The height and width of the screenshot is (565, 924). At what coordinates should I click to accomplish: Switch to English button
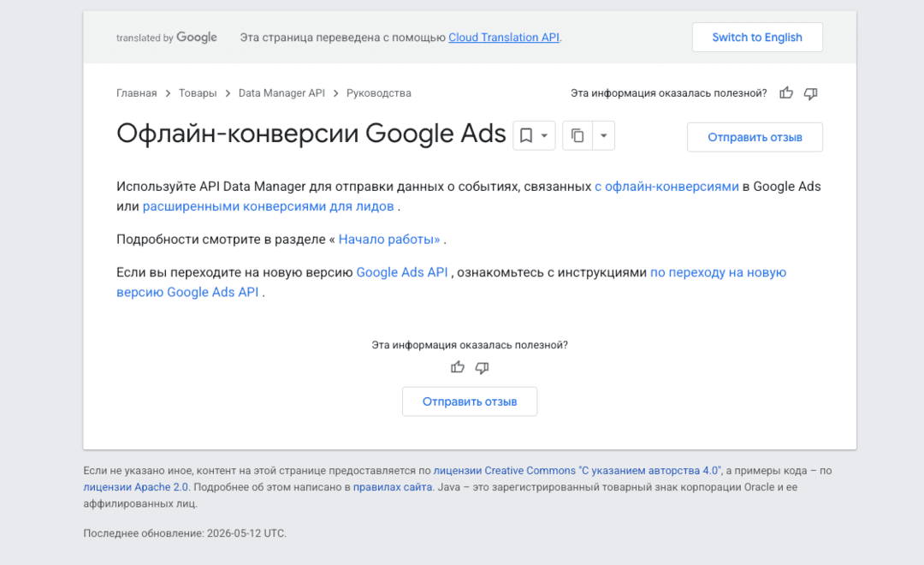[x=757, y=37]
